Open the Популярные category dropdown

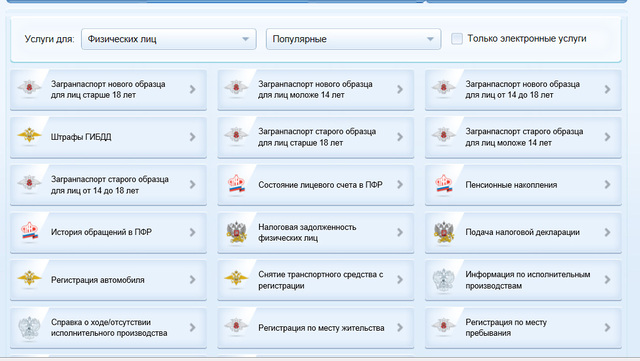[x=353, y=39]
